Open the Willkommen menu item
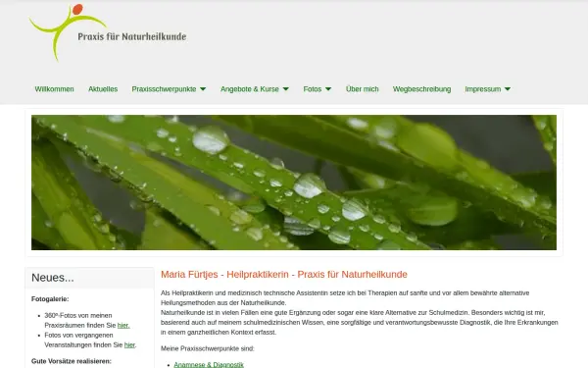Image resolution: width=588 pixels, height=368 pixels. (54, 89)
